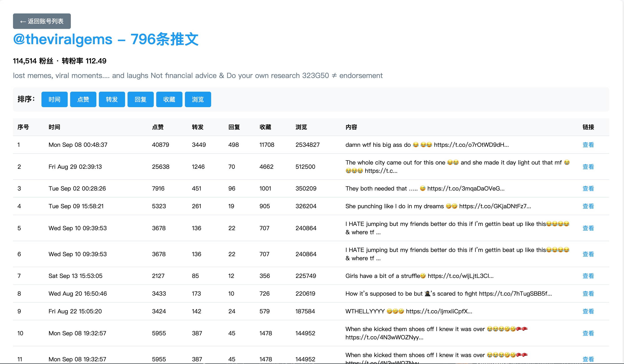
Task: Sort tweets by 点赞
Action: [x=83, y=99]
